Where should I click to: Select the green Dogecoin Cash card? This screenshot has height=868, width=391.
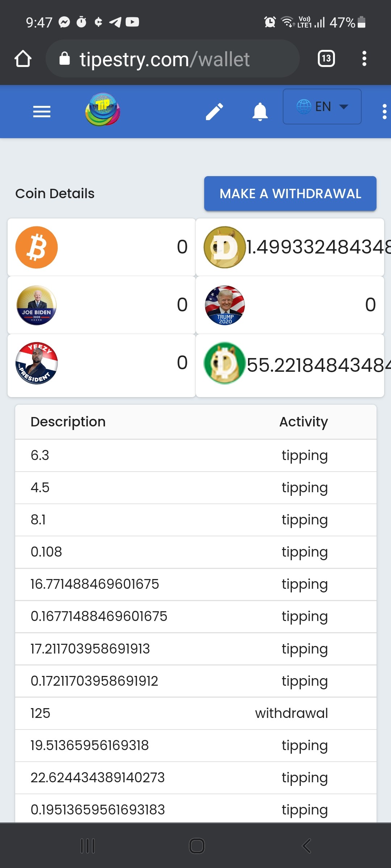(x=290, y=365)
